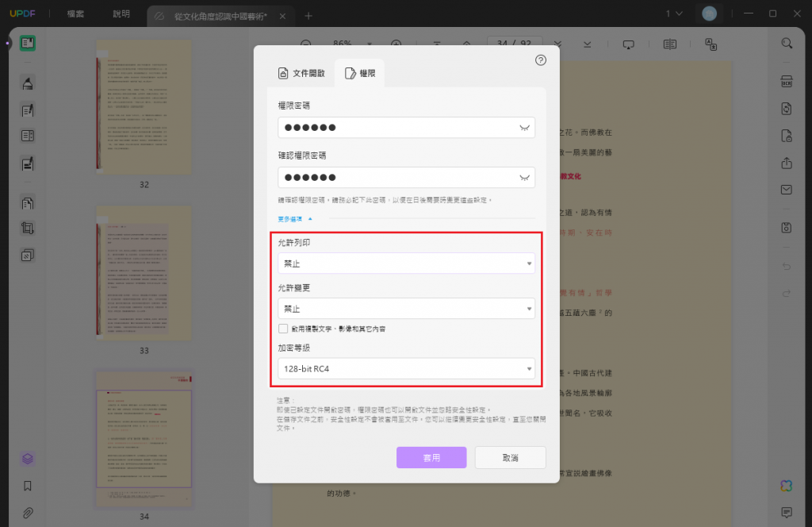Viewport: 812px width, 527px height.
Task: Open the zoom percentage dropdown
Action: [370, 44]
